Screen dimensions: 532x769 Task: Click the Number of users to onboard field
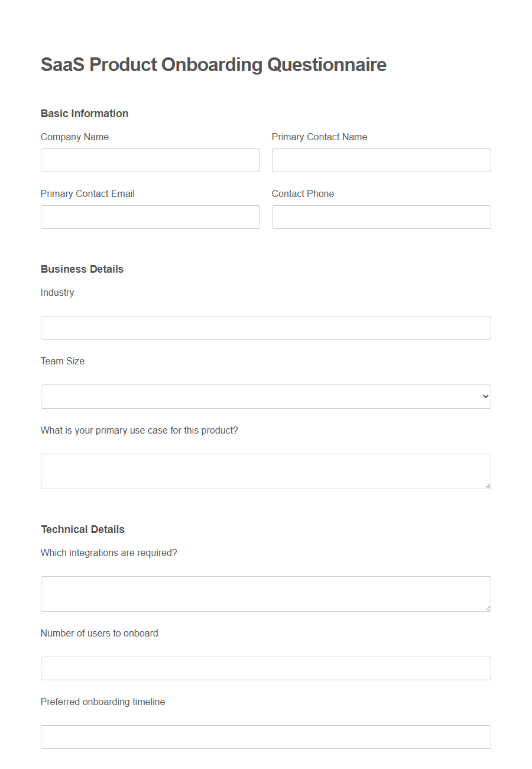(x=265, y=668)
